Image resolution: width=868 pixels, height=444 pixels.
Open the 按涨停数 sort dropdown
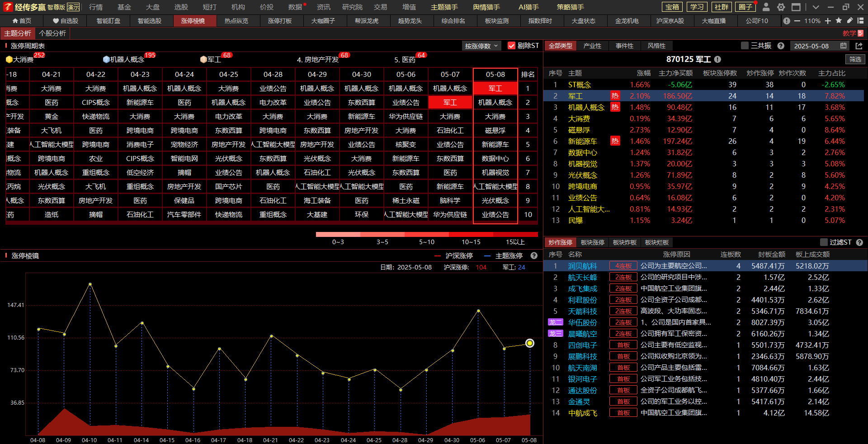tap(481, 46)
